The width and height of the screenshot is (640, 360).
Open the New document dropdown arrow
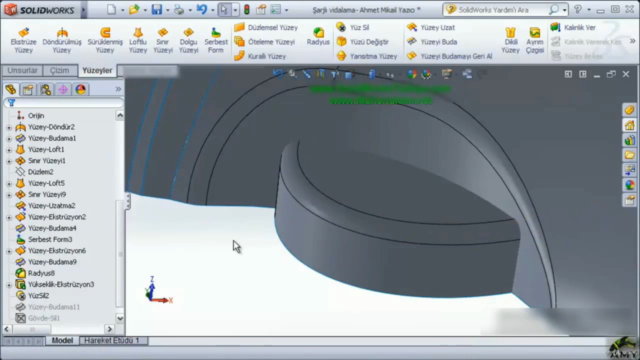[x=122, y=10]
